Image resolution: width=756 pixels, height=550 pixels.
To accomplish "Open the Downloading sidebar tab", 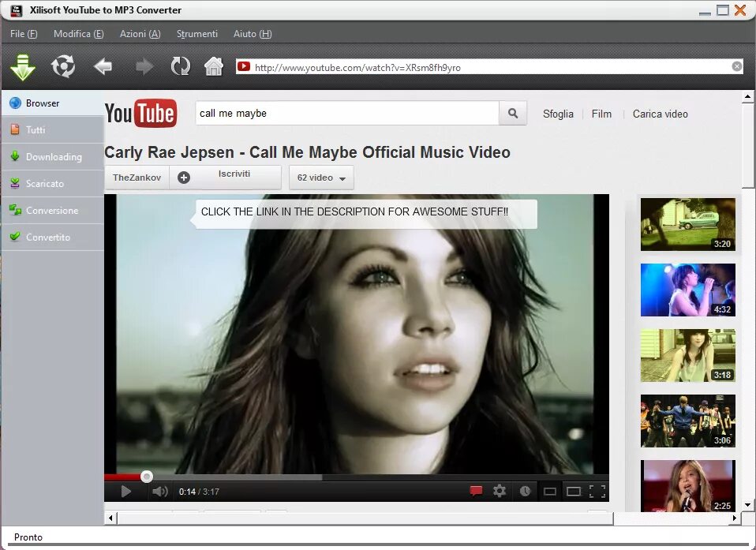I will (x=53, y=157).
